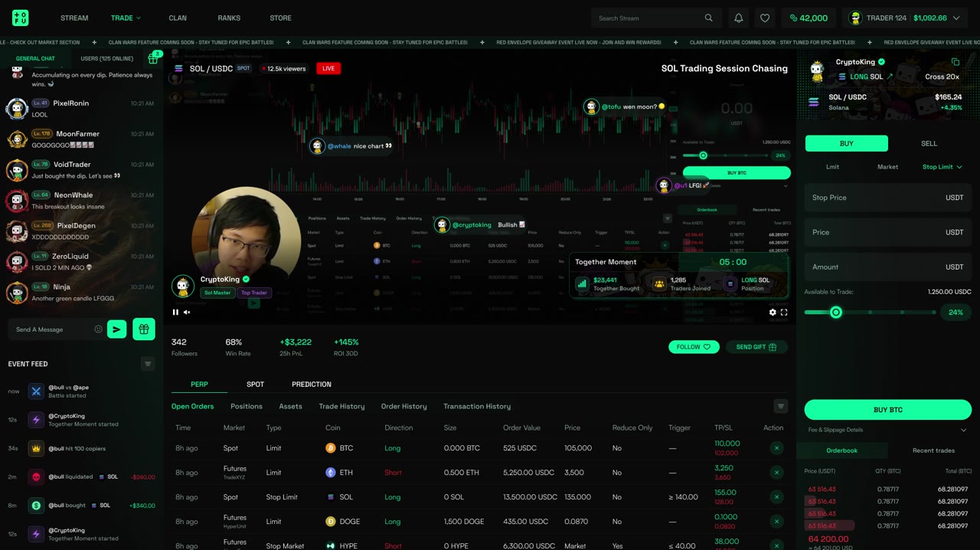Open Cross 20x leverage selector
The image size is (980, 550).
pyautogui.click(x=942, y=77)
